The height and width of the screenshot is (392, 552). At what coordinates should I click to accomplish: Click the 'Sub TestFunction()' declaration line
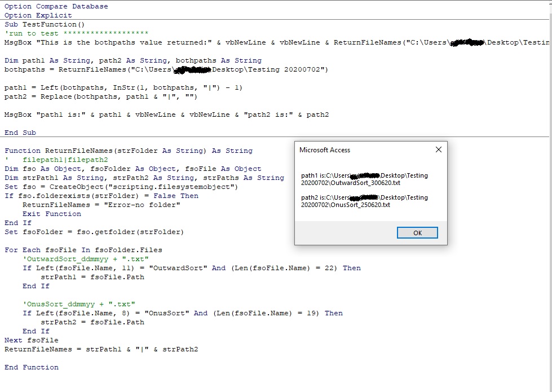(x=45, y=24)
